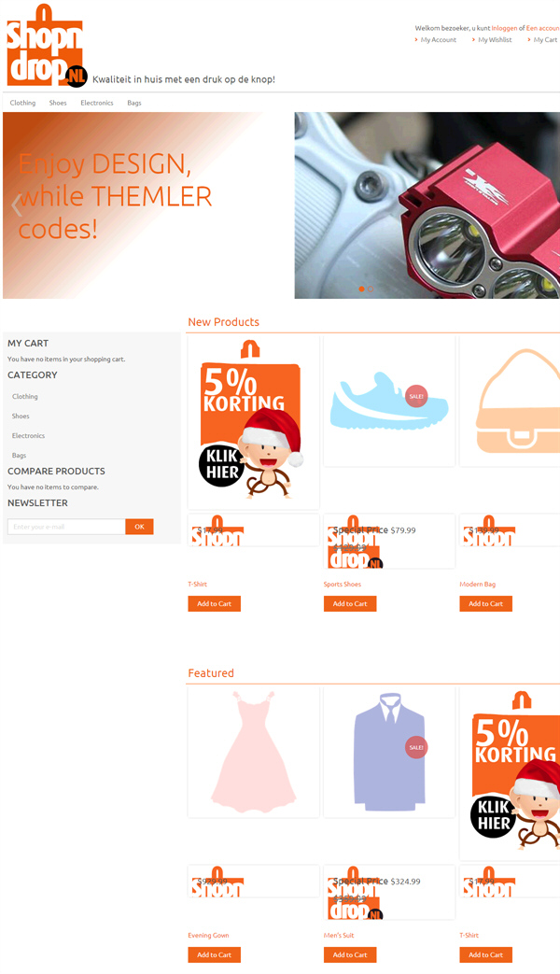Select Shoes in the sidebar category list

pos(21,416)
